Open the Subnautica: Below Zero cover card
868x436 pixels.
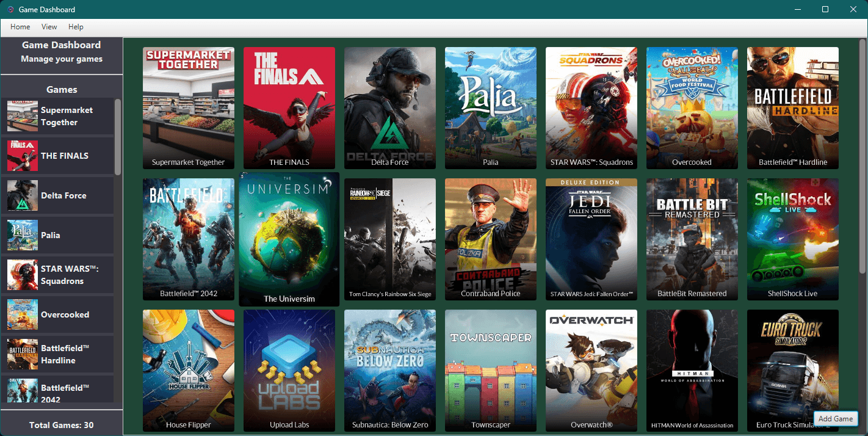coord(390,371)
